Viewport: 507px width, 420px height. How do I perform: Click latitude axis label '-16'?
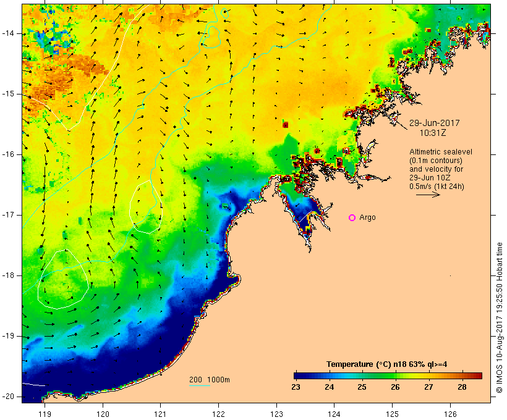coord(8,154)
